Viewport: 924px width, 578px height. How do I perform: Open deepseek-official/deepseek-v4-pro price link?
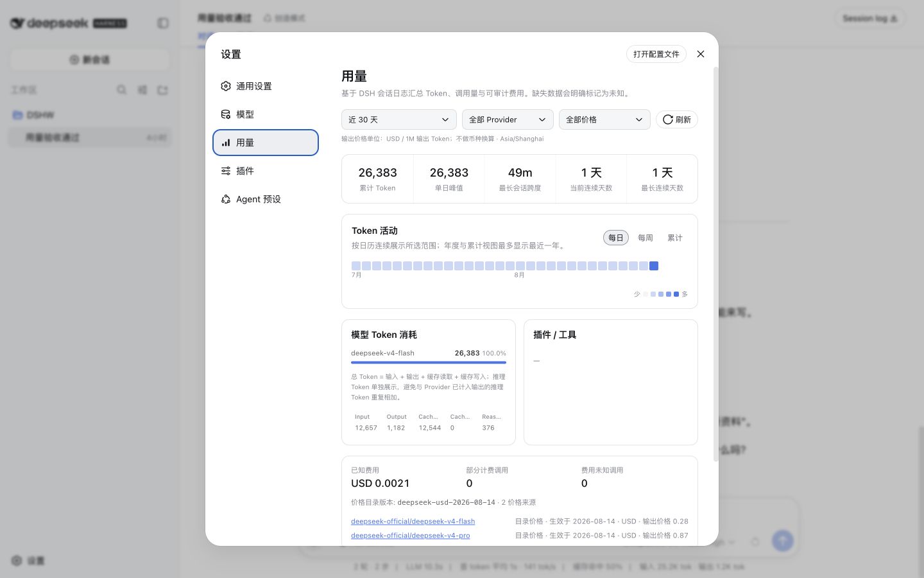(x=410, y=536)
